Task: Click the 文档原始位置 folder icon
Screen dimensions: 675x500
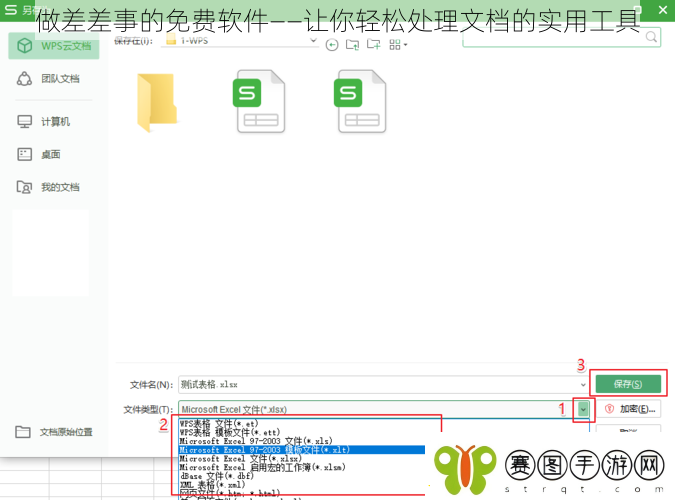Action: point(23,432)
